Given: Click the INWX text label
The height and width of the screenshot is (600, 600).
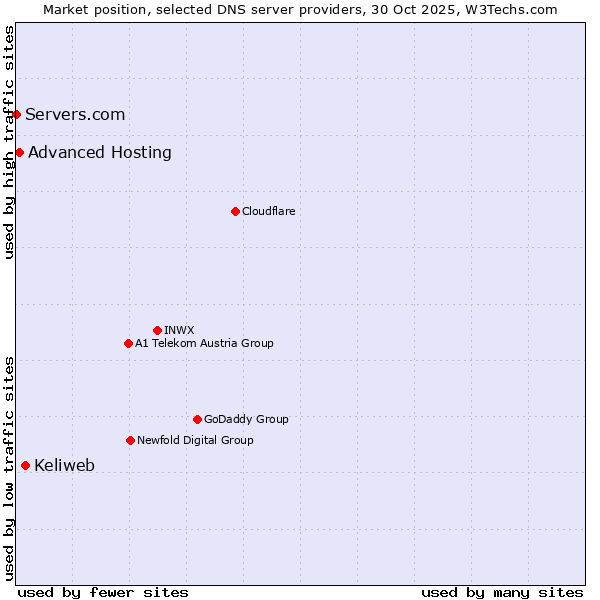Looking at the screenshot, I should coord(179,330).
